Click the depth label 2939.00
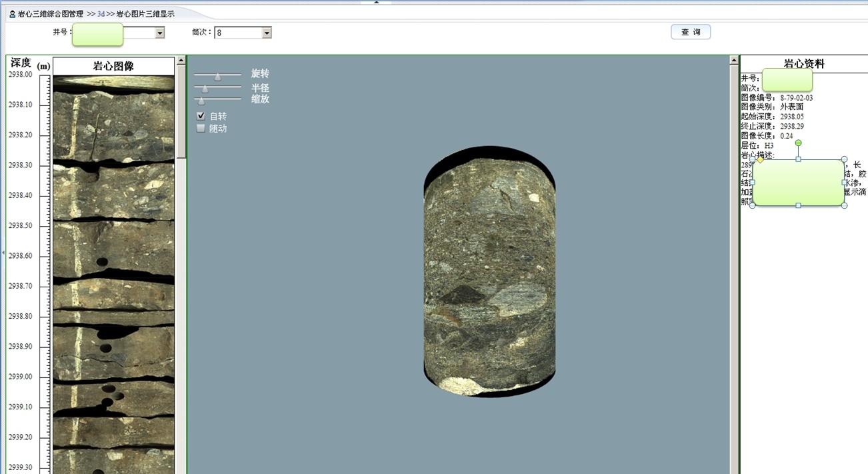 [22, 377]
